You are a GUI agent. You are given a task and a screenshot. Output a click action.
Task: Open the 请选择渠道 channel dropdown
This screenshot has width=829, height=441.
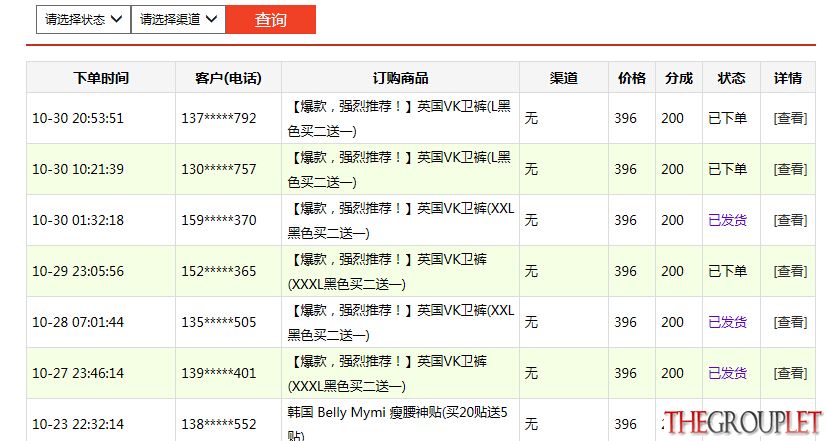(178, 20)
